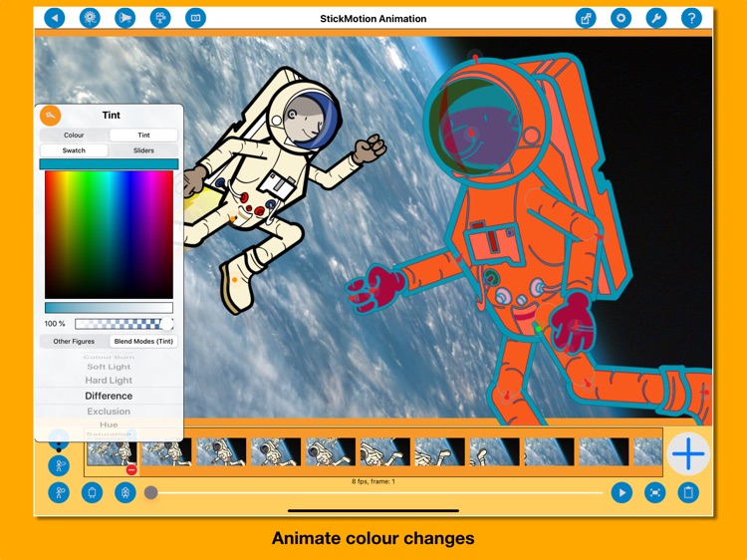Viewport: 747px width, 560px height.
Task: Click the teal-to-white brightness gradient bar
Action: pos(109,308)
